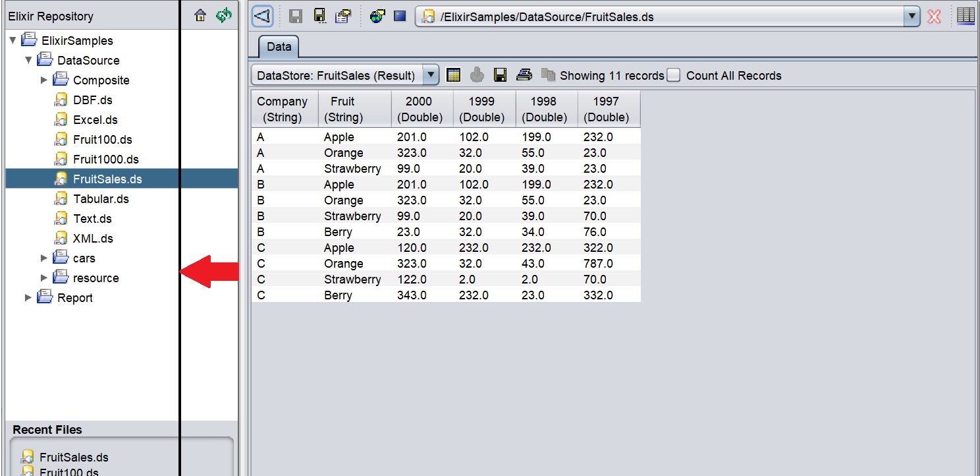Click the table icon next to DataStore dropdown
This screenshot has width=980, height=476.
453,75
